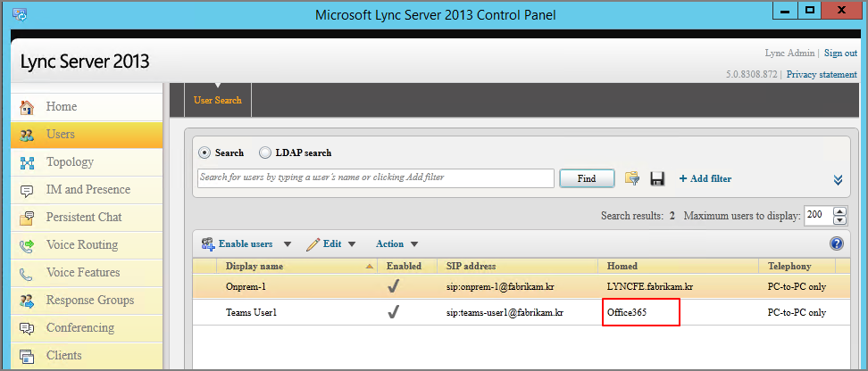Maximize the Control Panel window
Image resolution: width=868 pixels, height=371 pixels.
click(810, 10)
